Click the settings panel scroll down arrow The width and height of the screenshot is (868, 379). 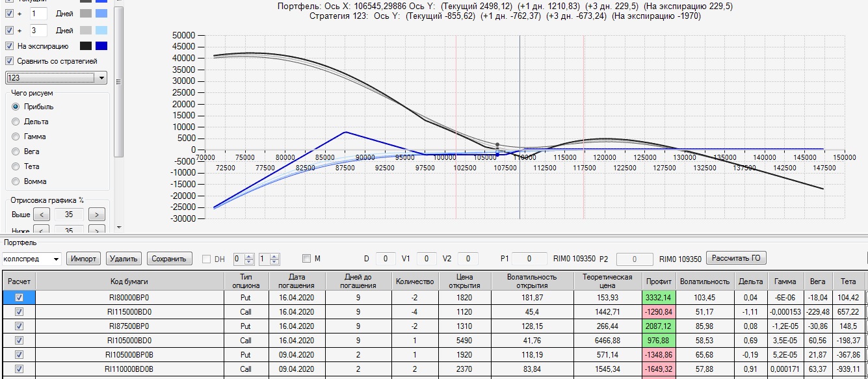click(118, 227)
